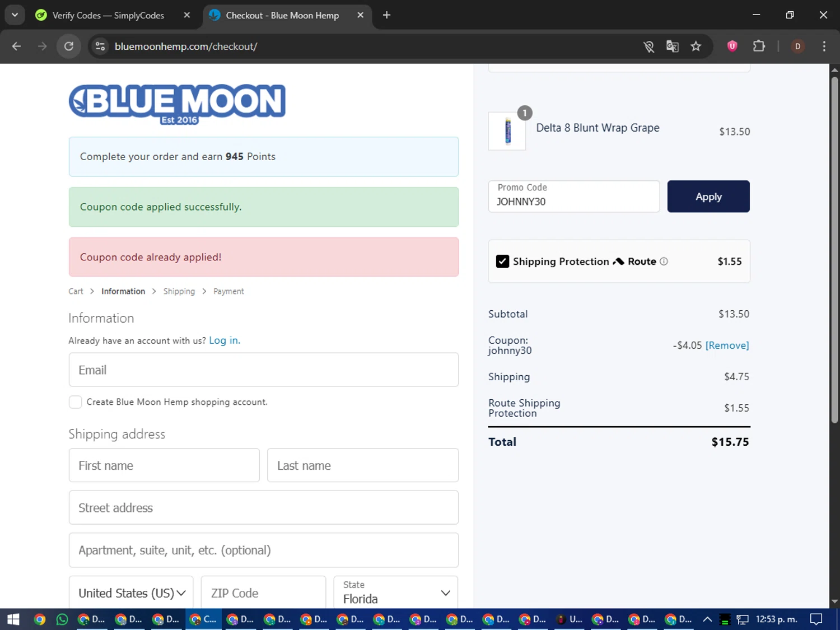
Task: Click the 'Coupon code applied successfully.' message
Action: pos(264,207)
